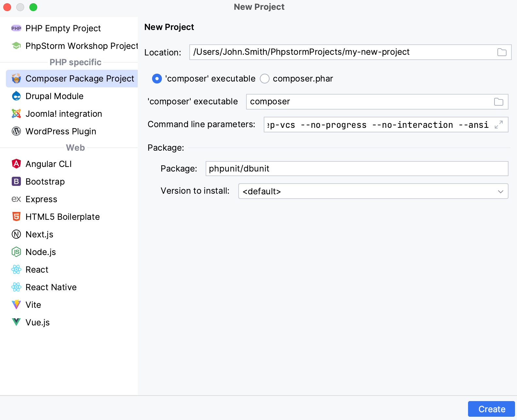This screenshot has height=420, width=517.
Task: Select PhpStorm Workshop Project entry
Action: 81,46
